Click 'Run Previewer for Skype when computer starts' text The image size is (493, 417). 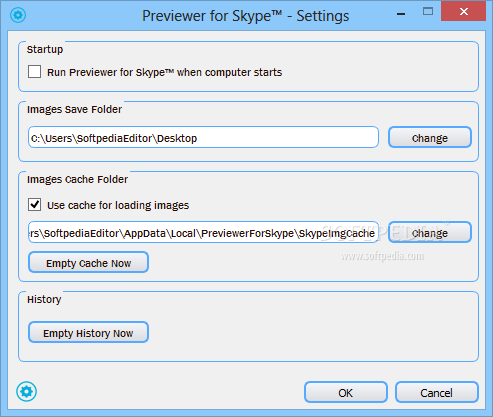[164, 72]
